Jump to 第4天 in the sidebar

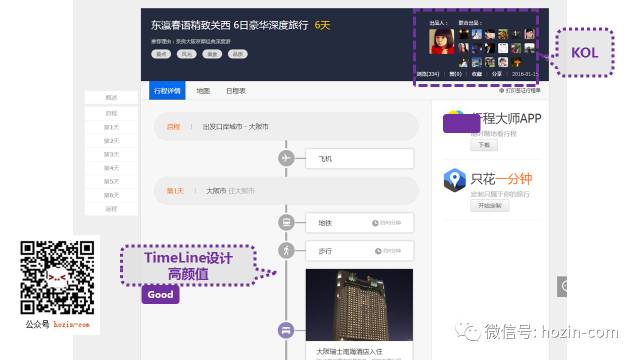(111, 168)
